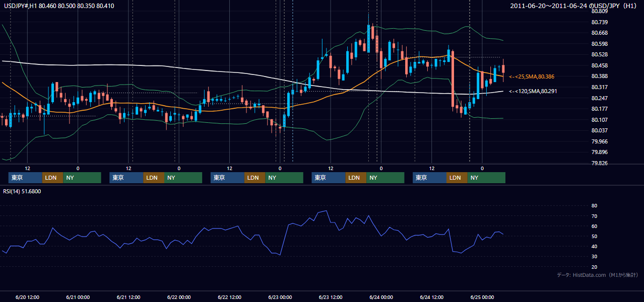Select the 6/24 00:00 date label

click(x=381, y=297)
